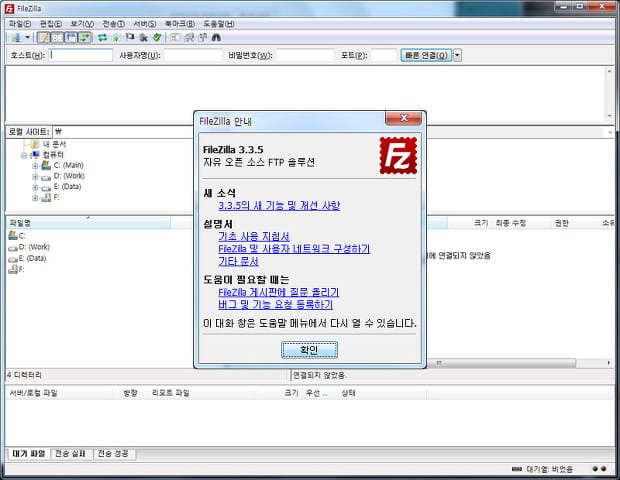Open the 보기(V) menu

pyautogui.click(x=82, y=24)
